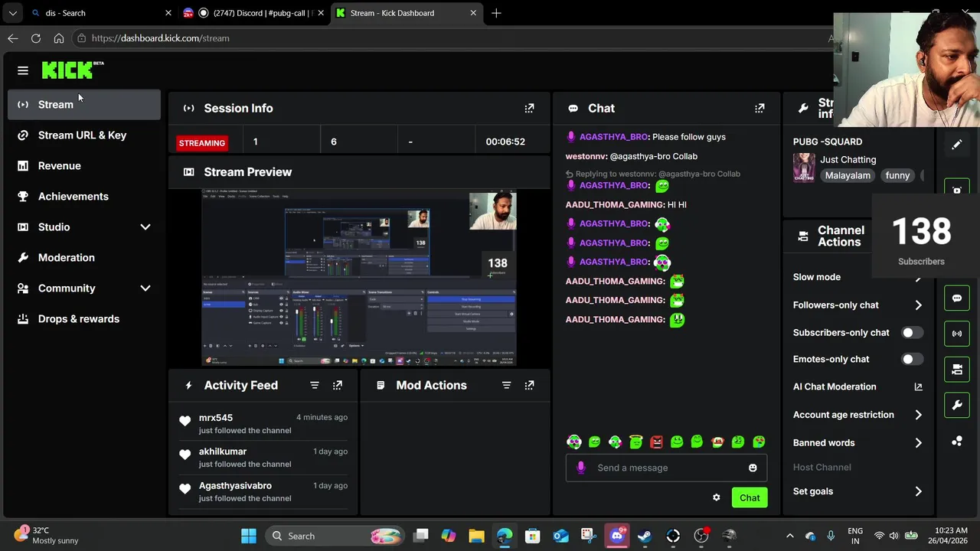Open Stream URL & Key page

[84, 135]
